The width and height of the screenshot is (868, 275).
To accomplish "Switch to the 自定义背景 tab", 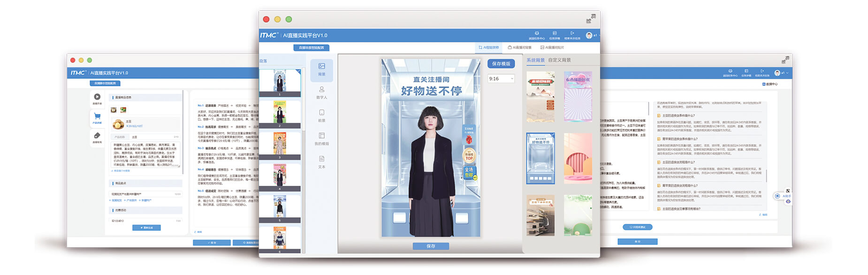I will pos(559,60).
